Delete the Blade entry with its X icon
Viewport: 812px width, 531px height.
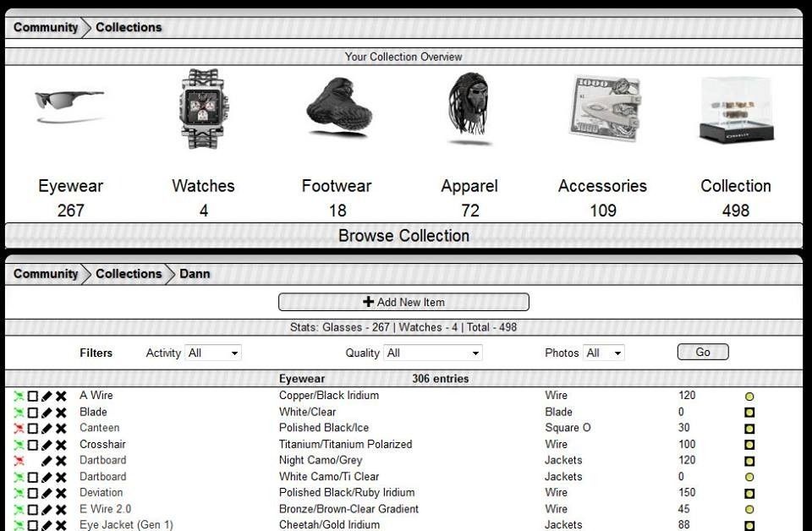tap(62, 413)
